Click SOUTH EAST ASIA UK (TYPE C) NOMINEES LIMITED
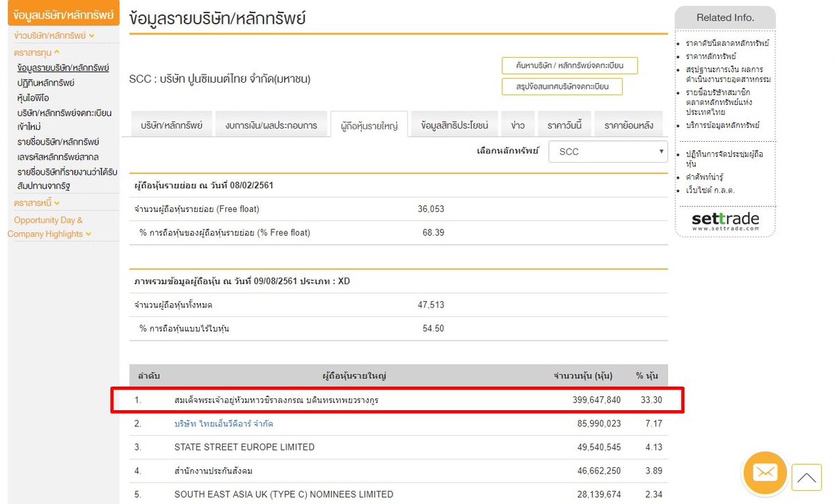 (283, 494)
